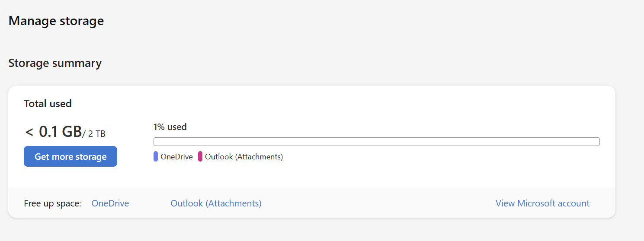Click the 0.1 GB usage figure

(x=61, y=132)
